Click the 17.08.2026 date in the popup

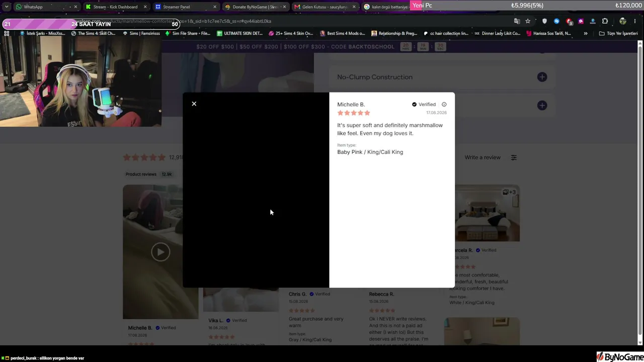coord(436,113)
